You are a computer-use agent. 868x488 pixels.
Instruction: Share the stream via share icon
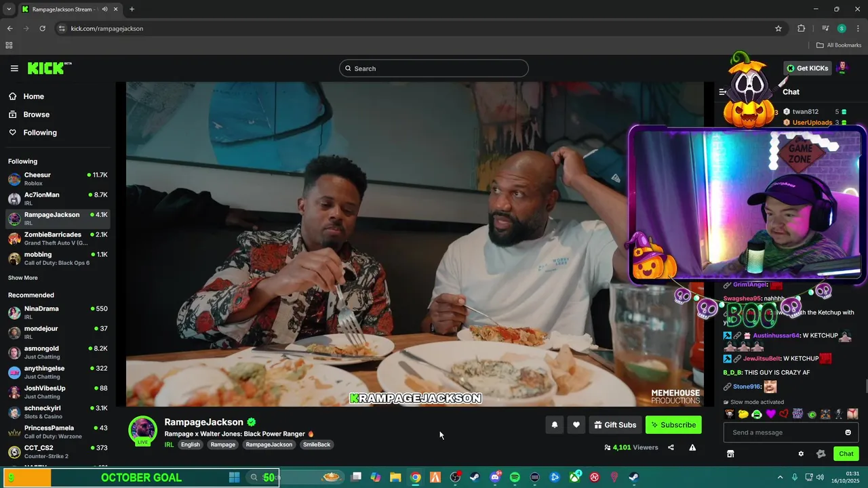[x=671, y=447]
